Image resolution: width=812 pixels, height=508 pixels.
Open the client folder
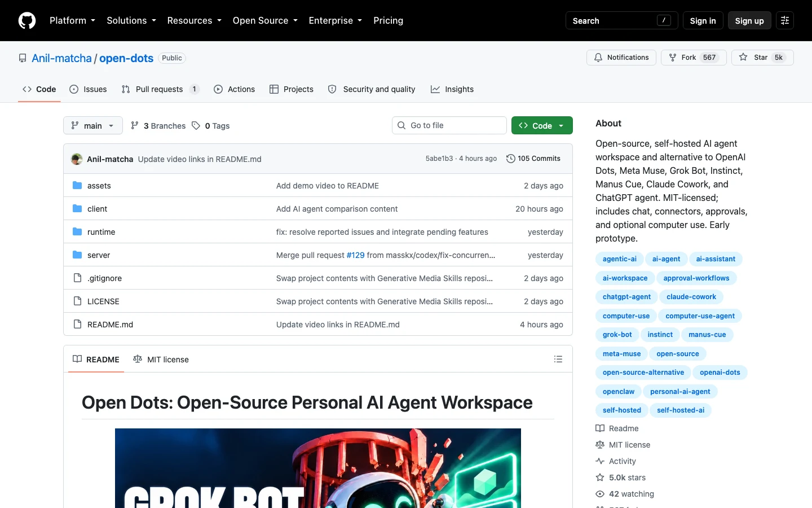(97, 209)
